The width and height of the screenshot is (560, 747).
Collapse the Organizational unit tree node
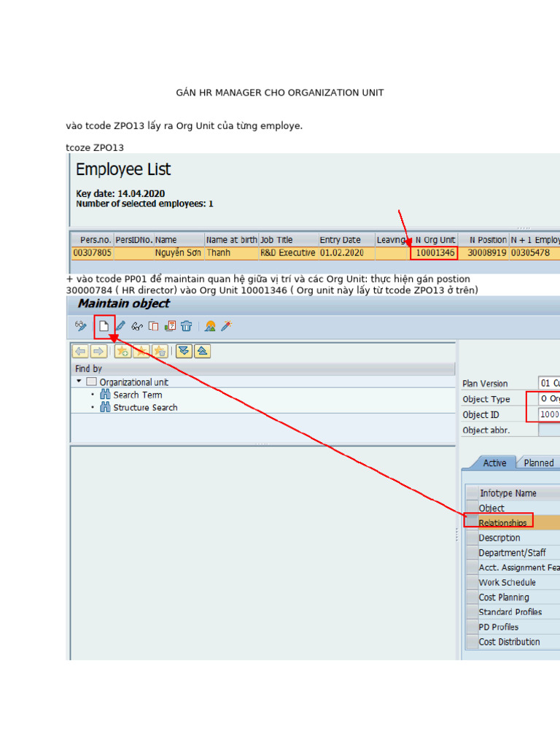79,382
